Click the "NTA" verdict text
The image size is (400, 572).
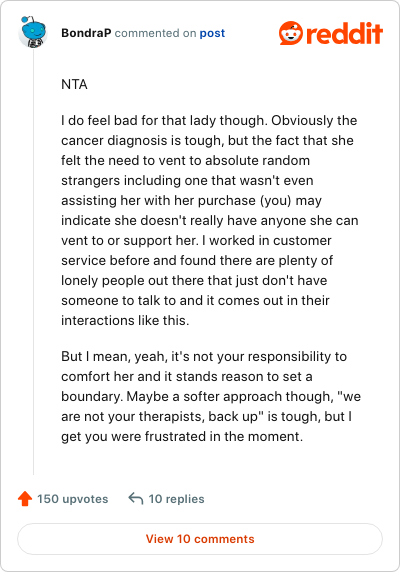74,84
